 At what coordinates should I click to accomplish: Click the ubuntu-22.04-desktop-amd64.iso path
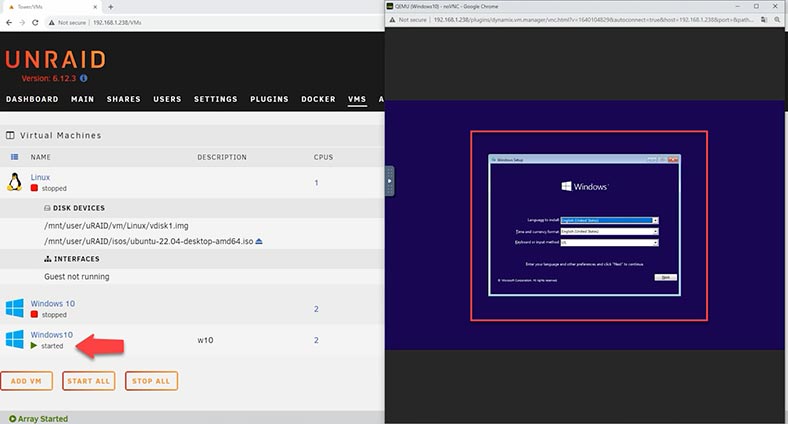(149, 241)
